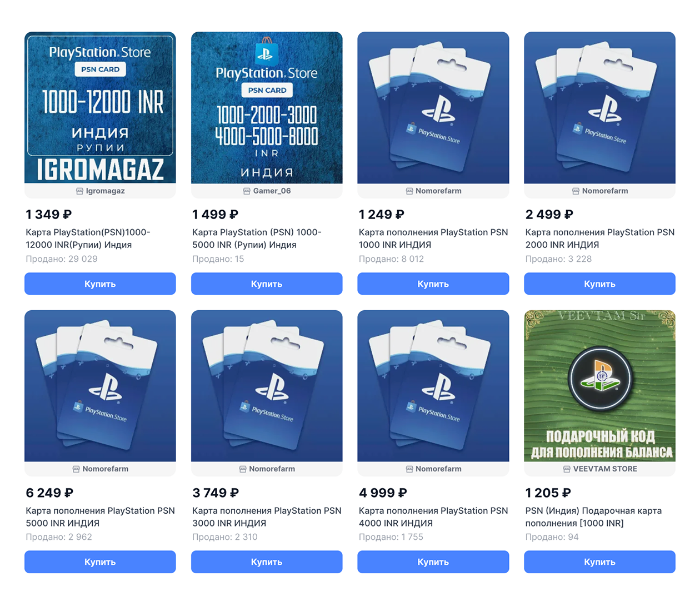
Task: Click seller icon under the 2000 INR card
Action: 576,191
